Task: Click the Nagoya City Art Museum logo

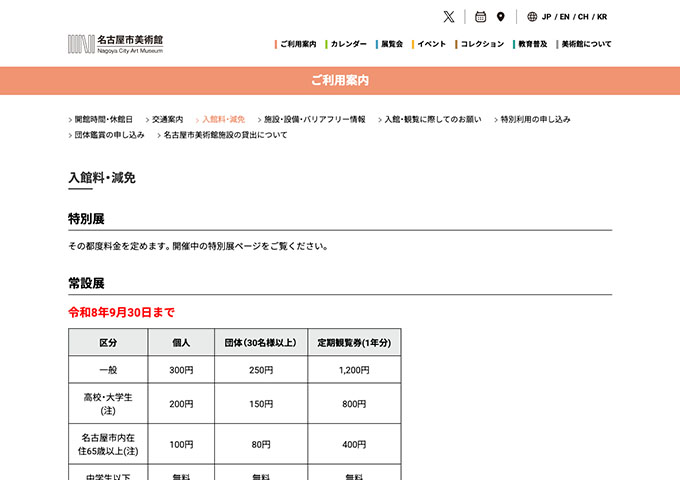Action: 115,44
